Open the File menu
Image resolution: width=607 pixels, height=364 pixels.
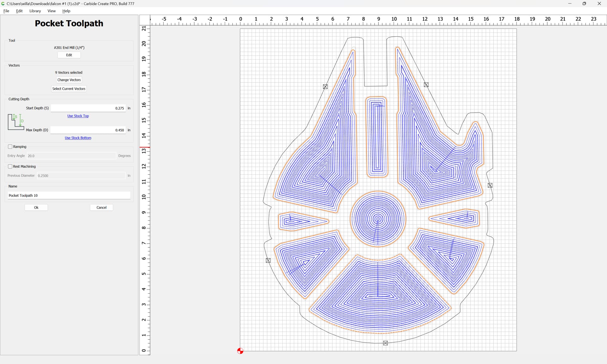(6, 11)
